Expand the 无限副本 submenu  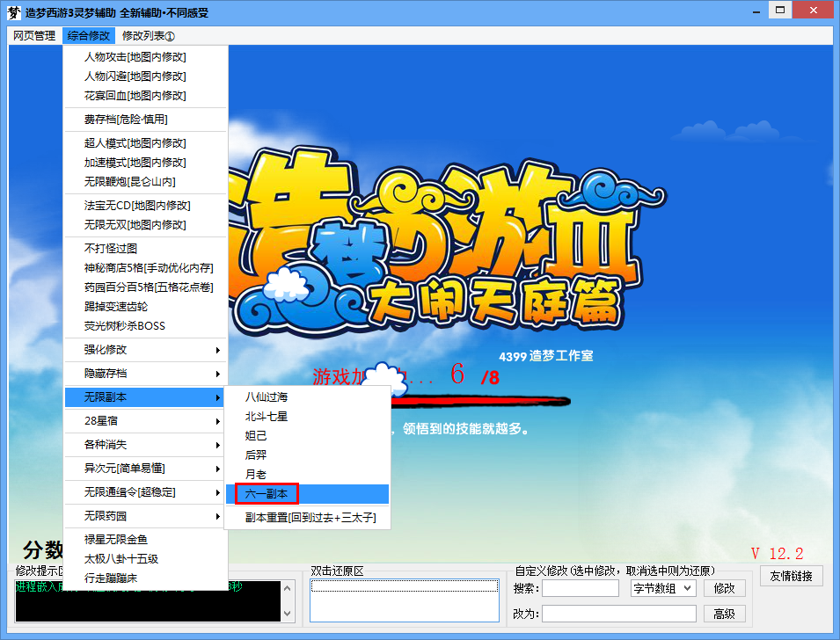click(146, 396)
